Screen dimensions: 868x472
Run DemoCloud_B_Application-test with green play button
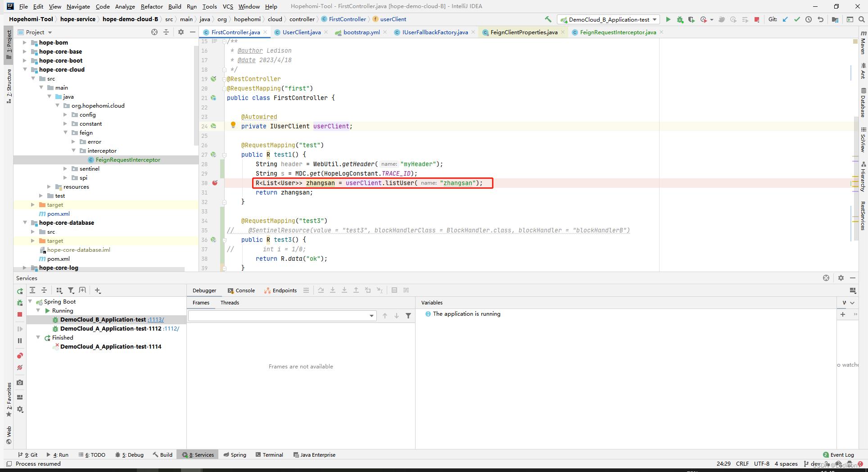pyautogui.click(x=668, y=19)
